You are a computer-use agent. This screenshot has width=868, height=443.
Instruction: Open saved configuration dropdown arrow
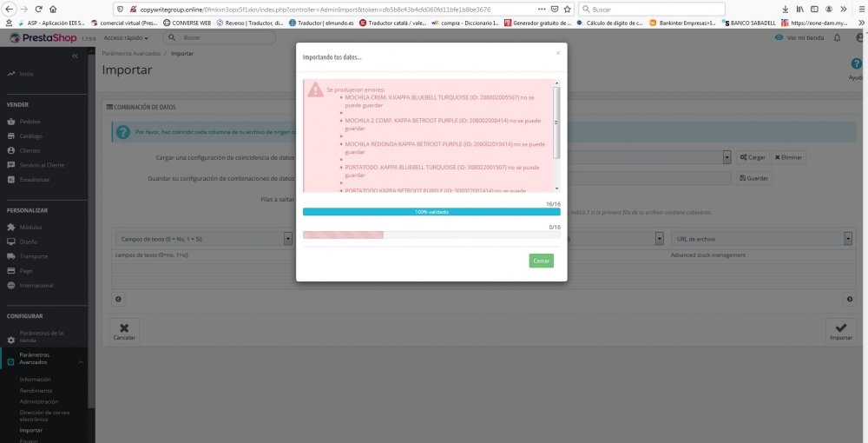[727, 157]
